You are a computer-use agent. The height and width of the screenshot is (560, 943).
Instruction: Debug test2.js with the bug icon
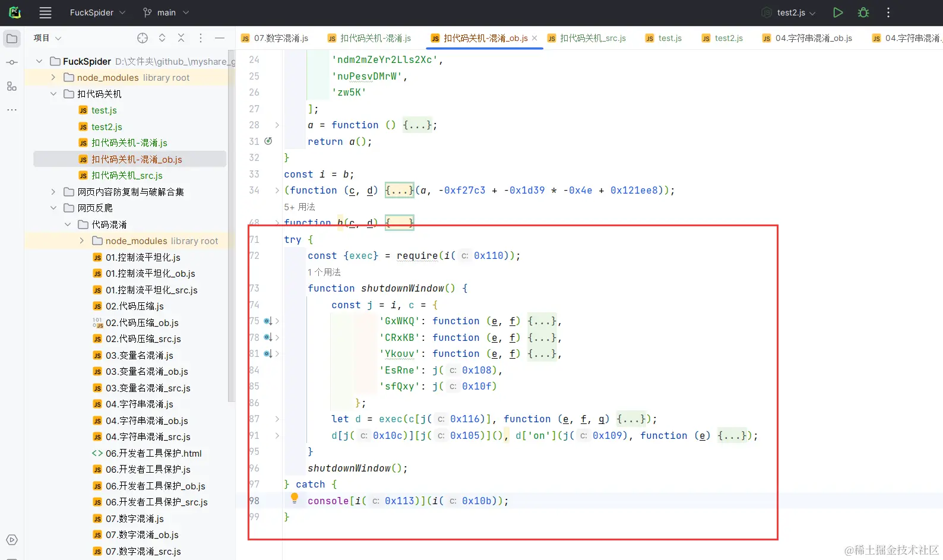[863, 12]
